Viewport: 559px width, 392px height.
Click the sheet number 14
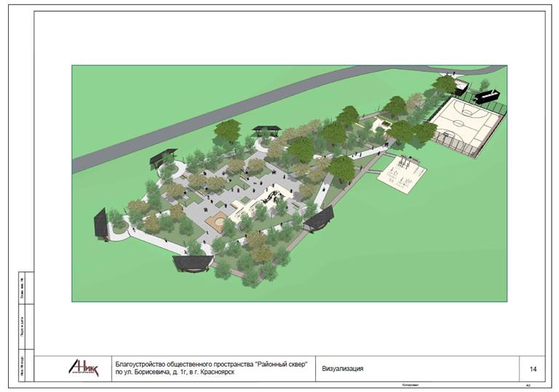[533, 369]
